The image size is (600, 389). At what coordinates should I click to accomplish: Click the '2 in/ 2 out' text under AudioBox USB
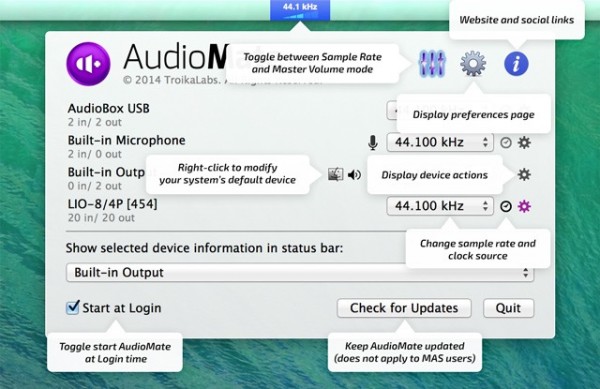click(x=95, y=122)
